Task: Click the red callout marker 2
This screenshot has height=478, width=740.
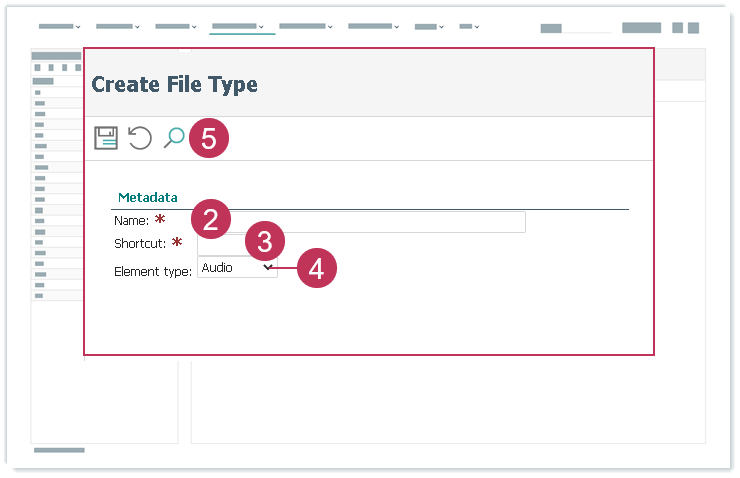Action: (x=211, y=219)
